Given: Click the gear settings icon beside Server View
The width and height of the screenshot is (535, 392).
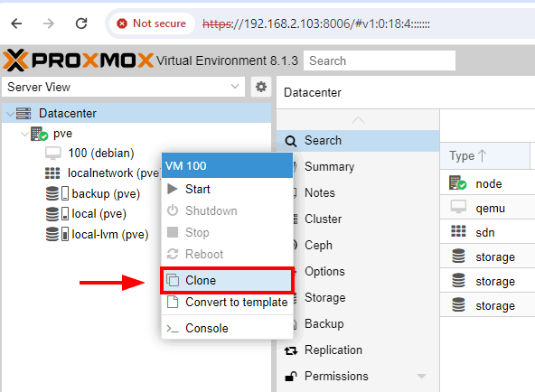Looking at the screenshot, I should 261,87.
